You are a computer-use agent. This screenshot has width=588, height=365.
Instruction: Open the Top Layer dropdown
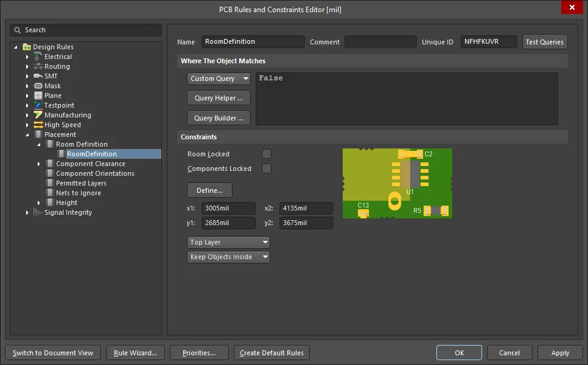tap(228, 243)
